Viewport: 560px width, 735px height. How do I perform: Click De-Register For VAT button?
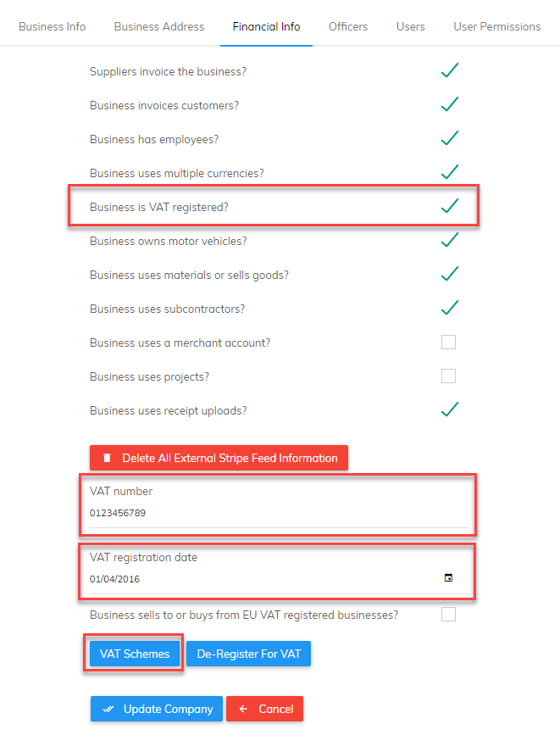(249, 654)
